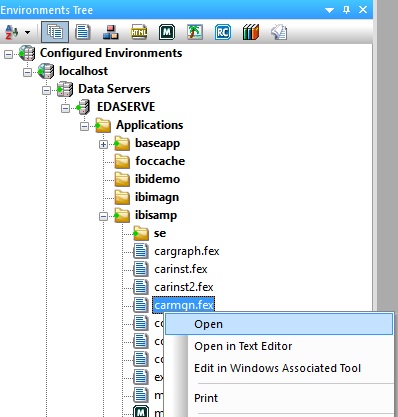Collapse the EDASERVE node
This screenshot has height=417, width=398.
pyautogui.click(x=65, y=108)
